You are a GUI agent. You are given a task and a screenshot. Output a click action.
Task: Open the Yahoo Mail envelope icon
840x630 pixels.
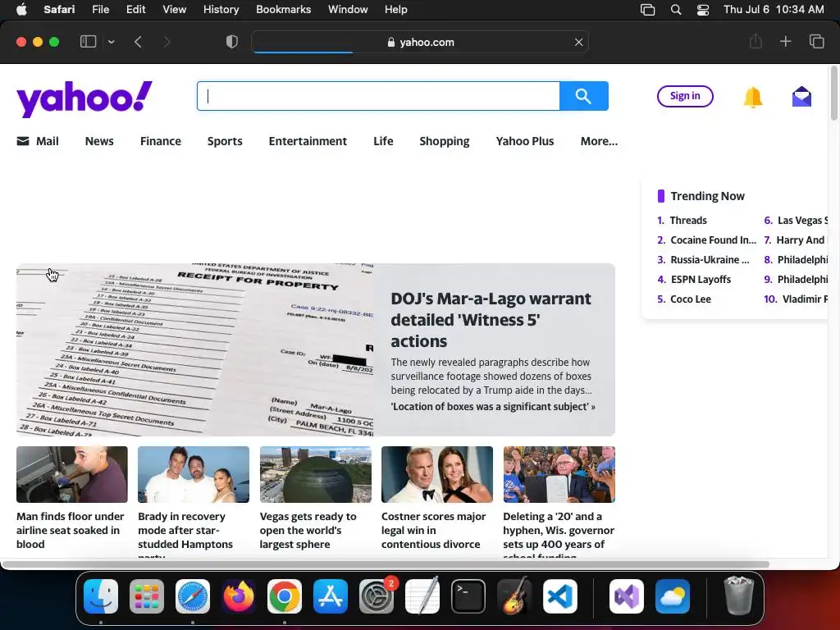coord(801,97)
